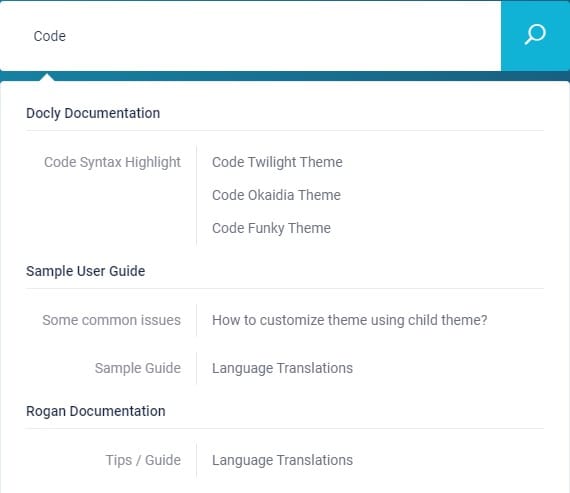The width and height of the screenshot is (570, 493).
Task: Open the Code Funky Theme result
Action: click(x=271, y=228)
